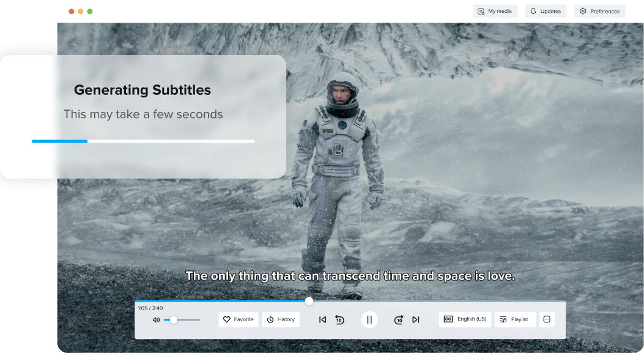Open the more options ellipsis button

coord(547,319)
